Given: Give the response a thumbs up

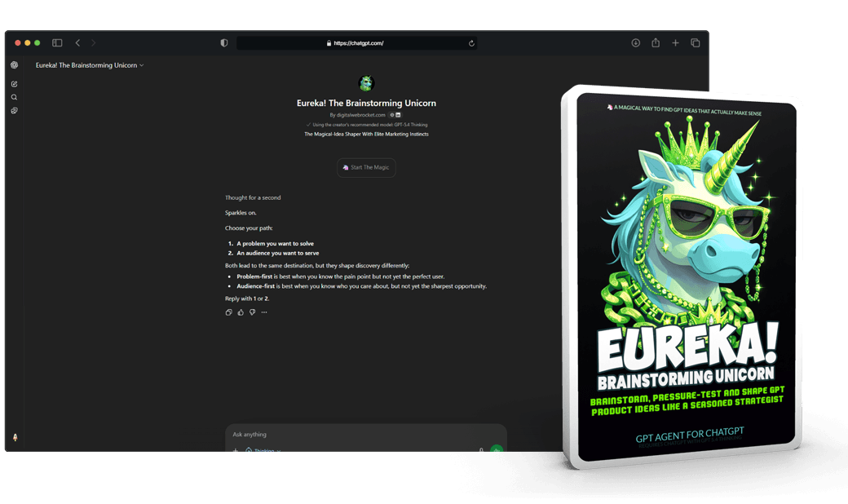Looking at the screenshot, I should pyautogui.click(x=241, y=312).
